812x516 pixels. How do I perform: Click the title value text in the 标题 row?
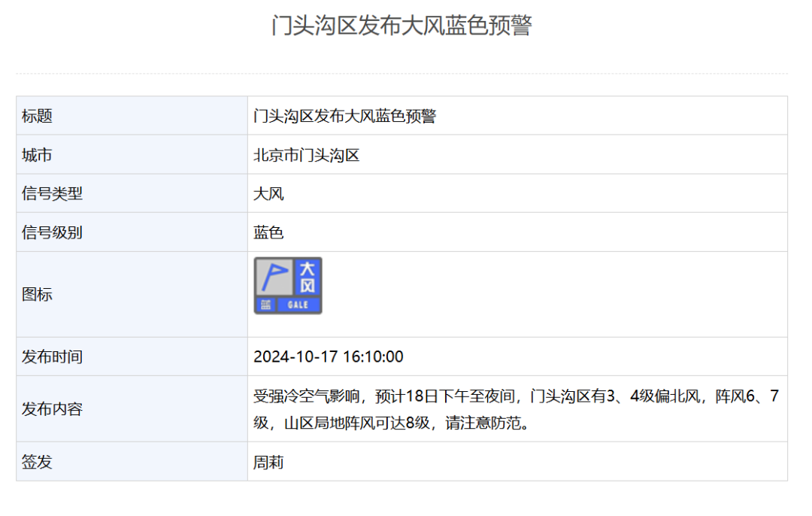[x=344, y=116]
